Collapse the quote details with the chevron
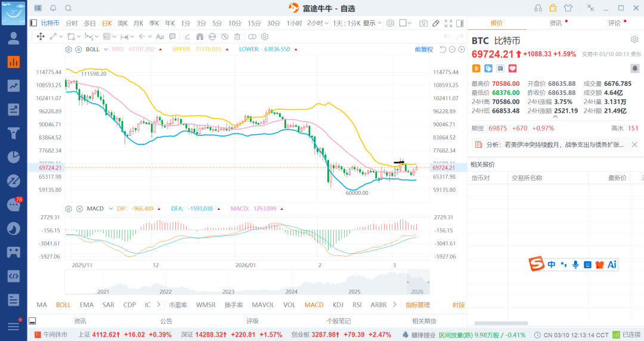Screen dimensions: 644x341 coord(556,117)
